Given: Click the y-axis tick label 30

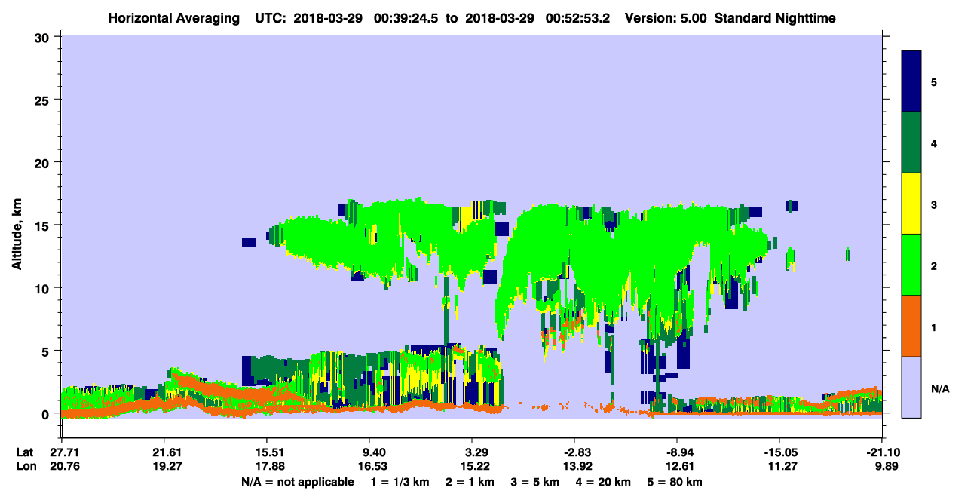Looking at the screenshot, I should click(x=44, y=36).
